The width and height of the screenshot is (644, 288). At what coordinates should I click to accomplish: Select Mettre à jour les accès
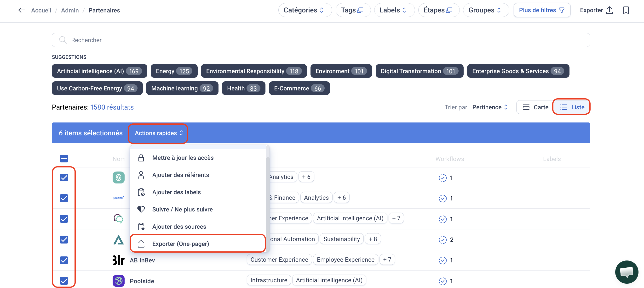(198, 158)
